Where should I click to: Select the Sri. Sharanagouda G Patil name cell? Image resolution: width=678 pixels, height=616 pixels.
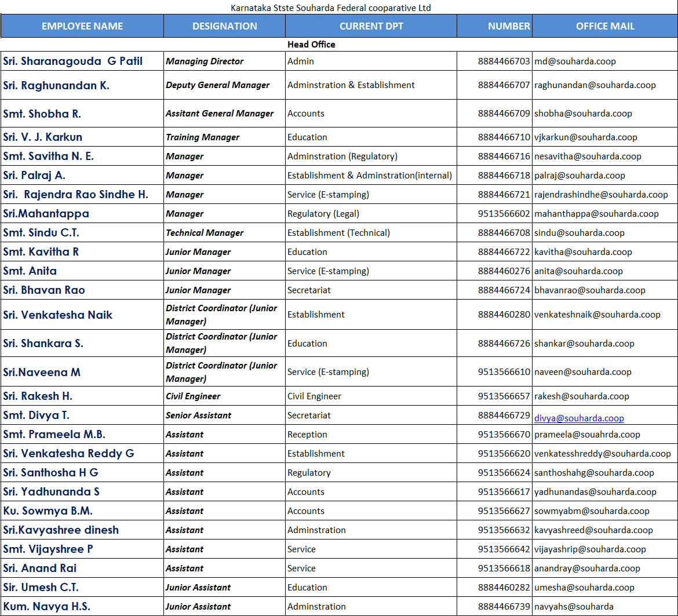[x=73, y=61]
